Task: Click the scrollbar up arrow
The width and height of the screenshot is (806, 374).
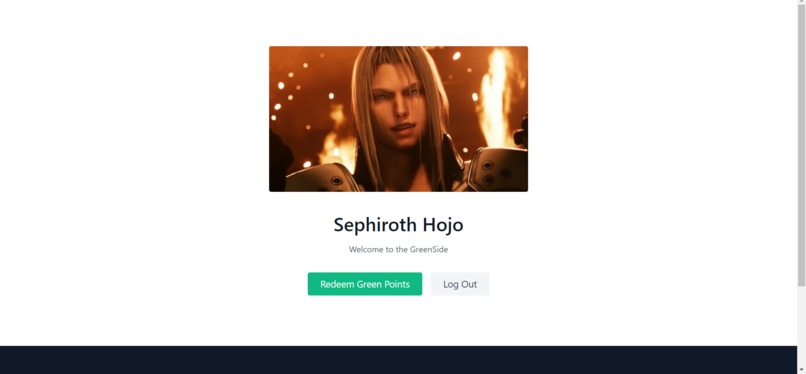Action: coord(801,3)
